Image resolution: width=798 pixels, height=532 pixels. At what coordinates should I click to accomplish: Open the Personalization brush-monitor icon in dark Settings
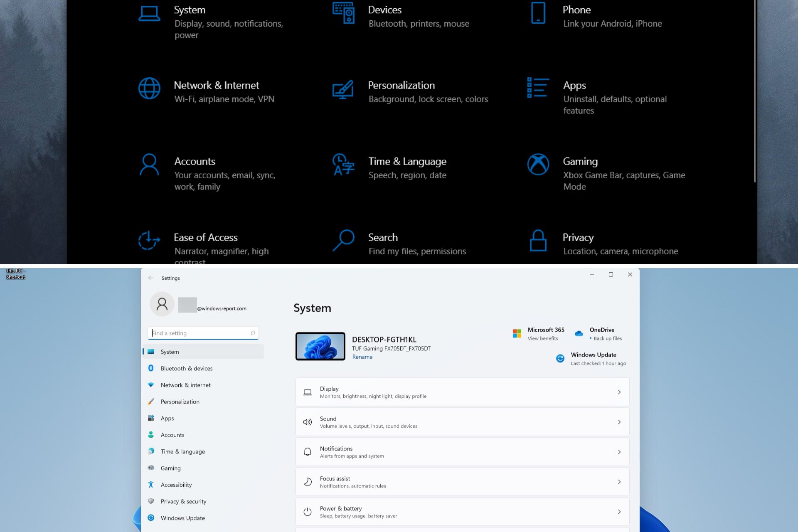click(x=343, y=89)
